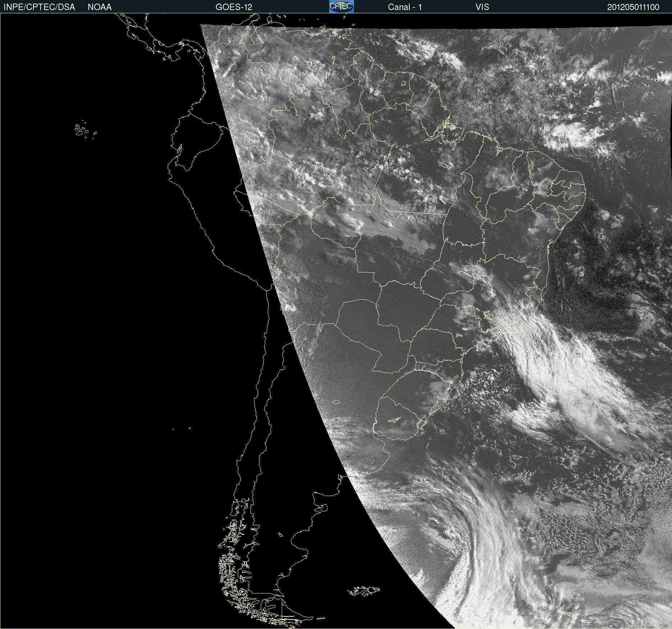Click the 201205011100 timestamp text

click(633, 7)
